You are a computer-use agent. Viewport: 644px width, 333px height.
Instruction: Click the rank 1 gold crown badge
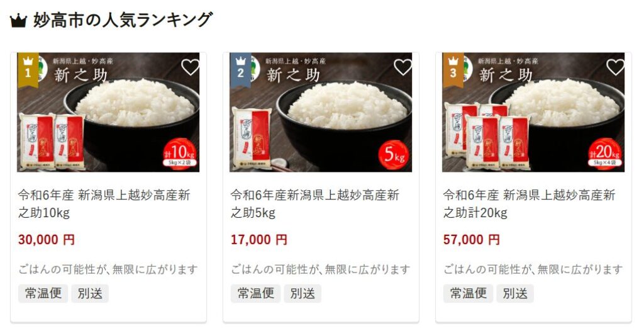[x=28, y=70]
